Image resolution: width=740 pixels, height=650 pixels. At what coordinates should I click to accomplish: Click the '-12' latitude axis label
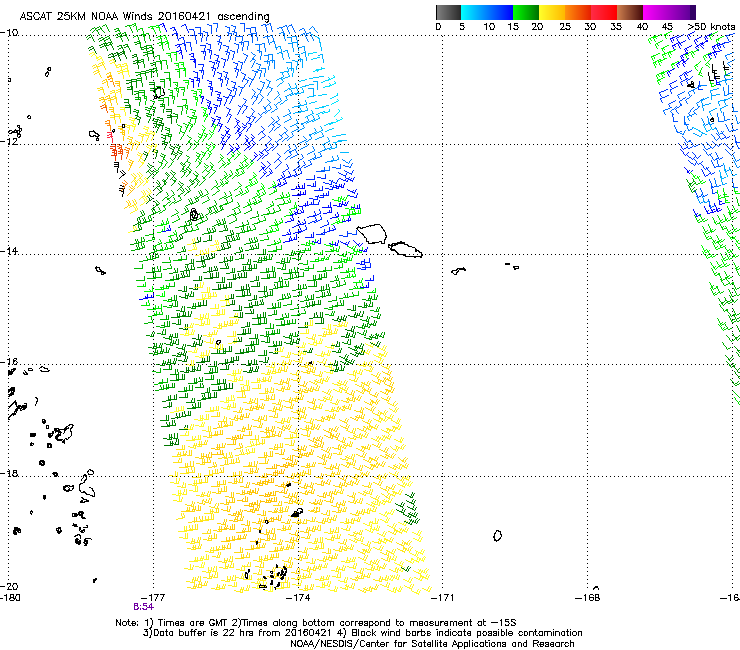point(9,141)
